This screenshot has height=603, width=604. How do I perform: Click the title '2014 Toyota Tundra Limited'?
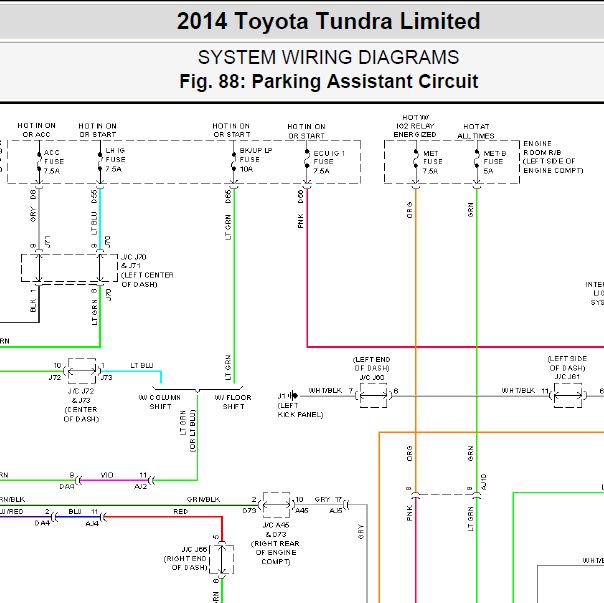click(328, 21)
